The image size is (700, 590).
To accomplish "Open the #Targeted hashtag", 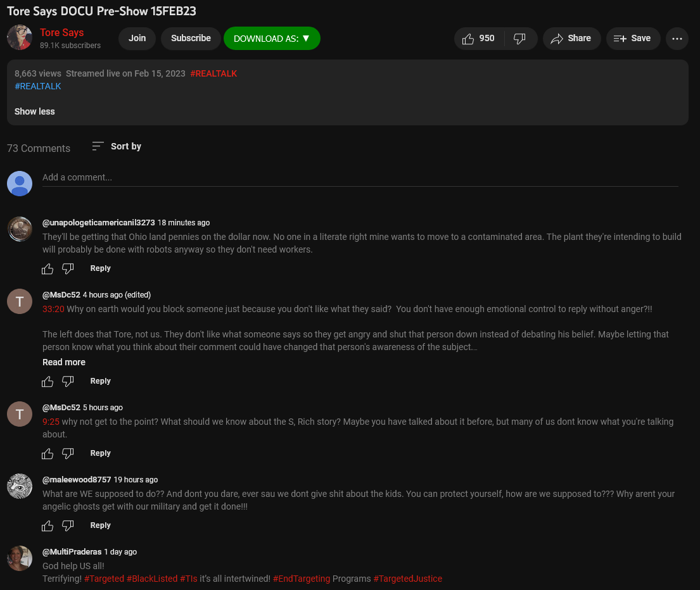I will click(104, 579).
